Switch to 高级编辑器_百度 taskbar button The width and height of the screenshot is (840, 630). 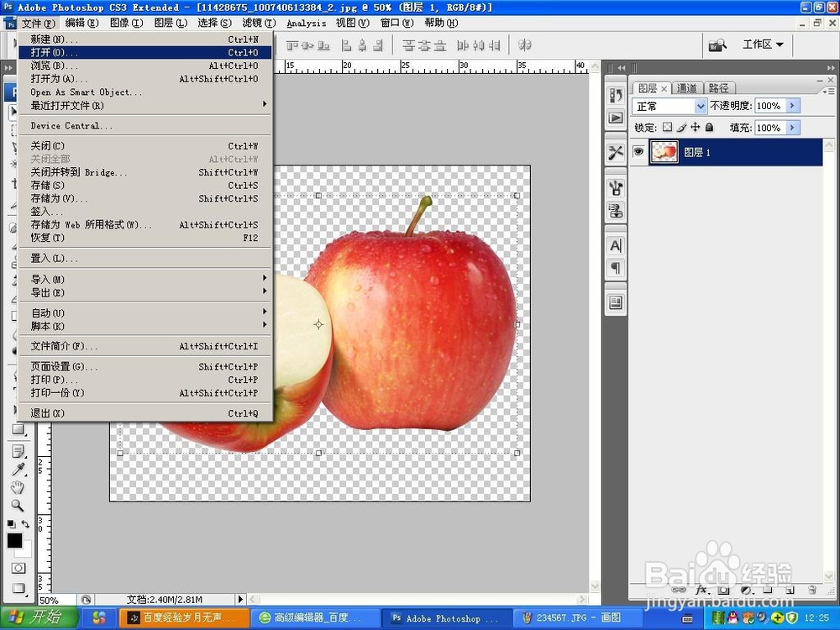(x=315, y=617)
